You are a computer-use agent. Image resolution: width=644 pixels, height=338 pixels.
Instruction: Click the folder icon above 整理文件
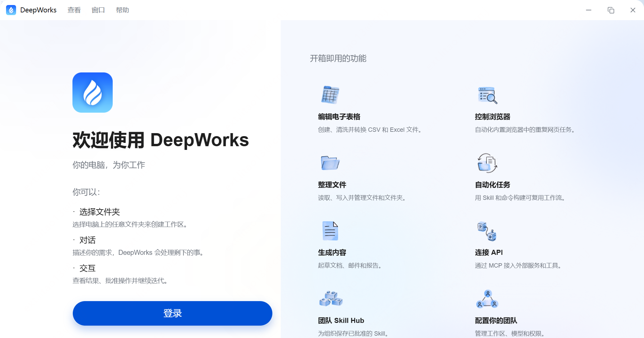[330, 163]
